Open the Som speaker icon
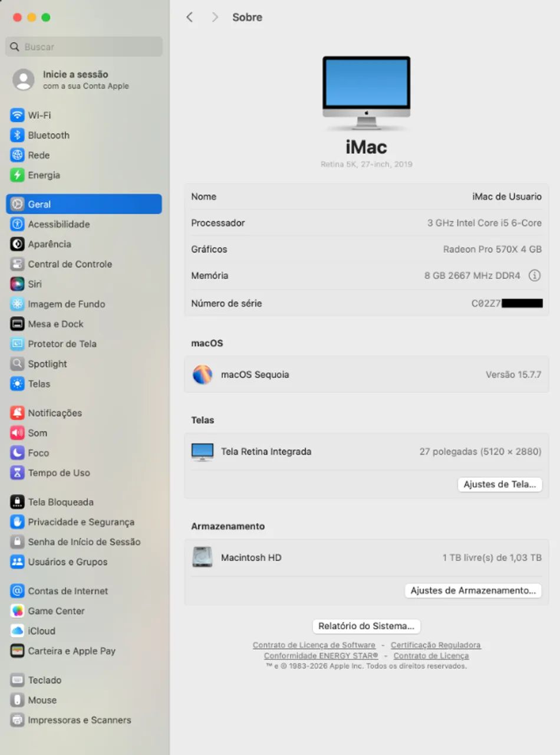This screenshot has width=560, height=755. click(x=18, y=433)
